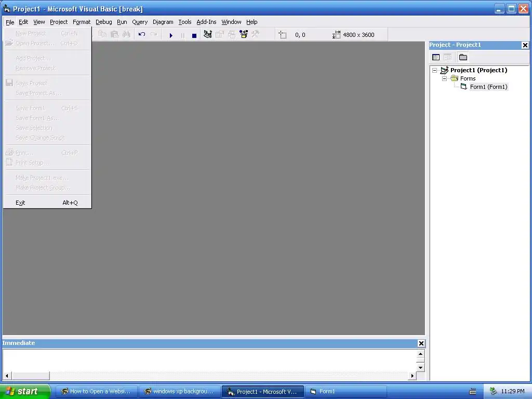Click Add Project... in File menu
This screenshot has height=399, width=532.
(x=47, y=58)
